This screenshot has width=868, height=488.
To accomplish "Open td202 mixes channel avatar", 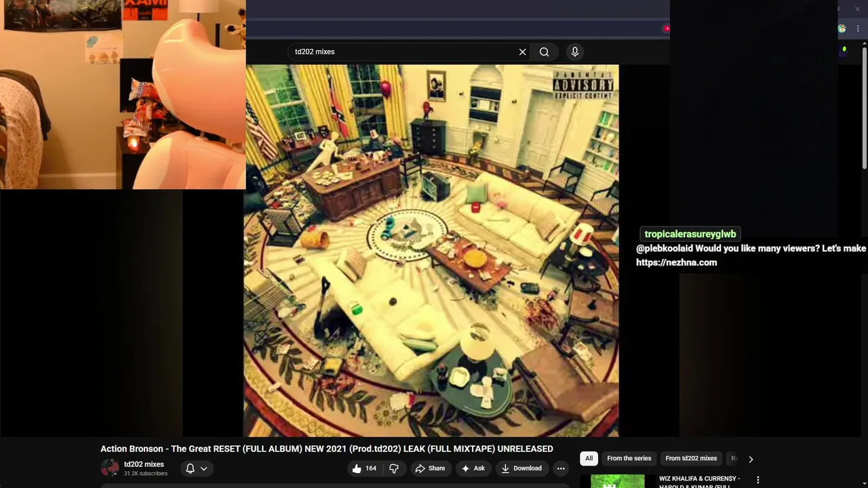I will pos(109,468).
